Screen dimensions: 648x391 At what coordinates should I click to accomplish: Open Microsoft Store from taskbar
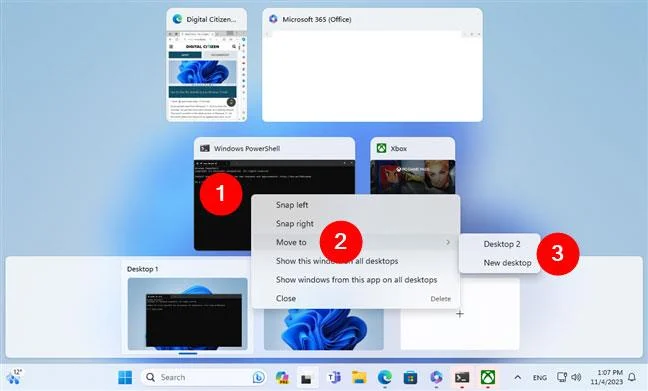(x=410, y=377)
